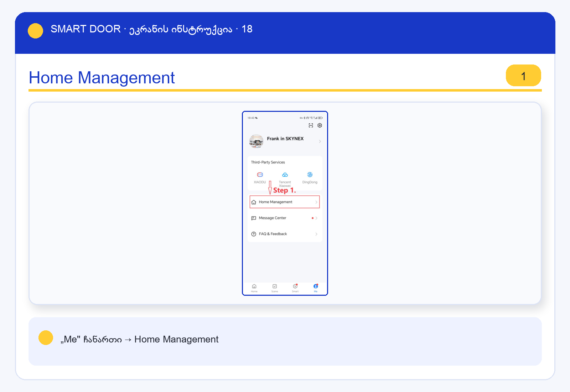Expand Home Management using its chevron
570x392 pixels.
click(316, 202)
